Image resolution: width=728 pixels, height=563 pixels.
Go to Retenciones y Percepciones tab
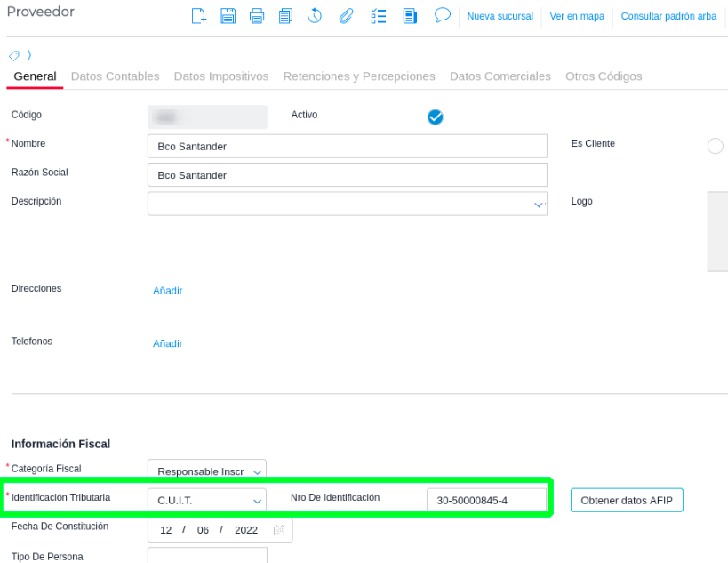[359, 76]
